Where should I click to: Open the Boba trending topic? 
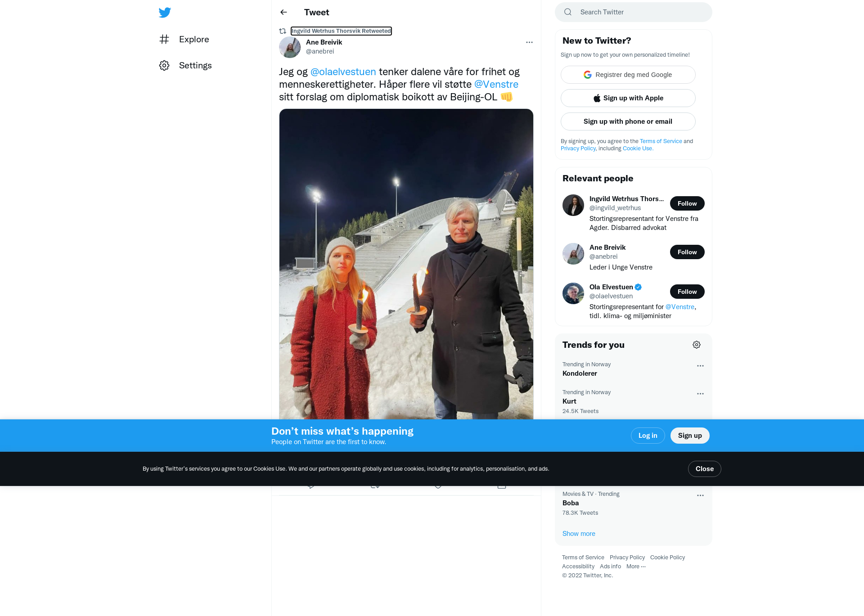click(x=571, y=503)
